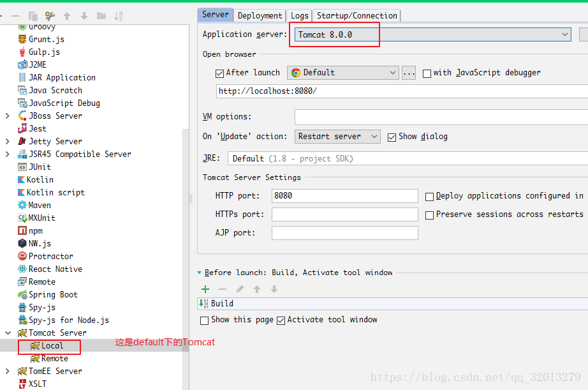This screenshot has height=390, width=588.
Task: Expand the TomEE Server node
Action: click(x=8, y=371)
